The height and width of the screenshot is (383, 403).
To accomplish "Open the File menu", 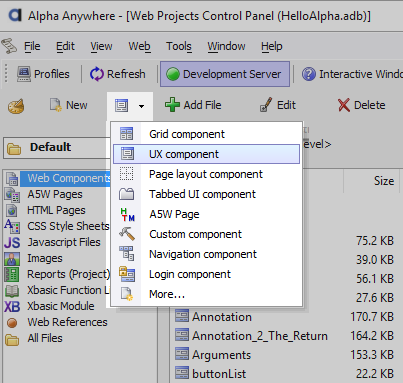I will (x=32, y=46).
